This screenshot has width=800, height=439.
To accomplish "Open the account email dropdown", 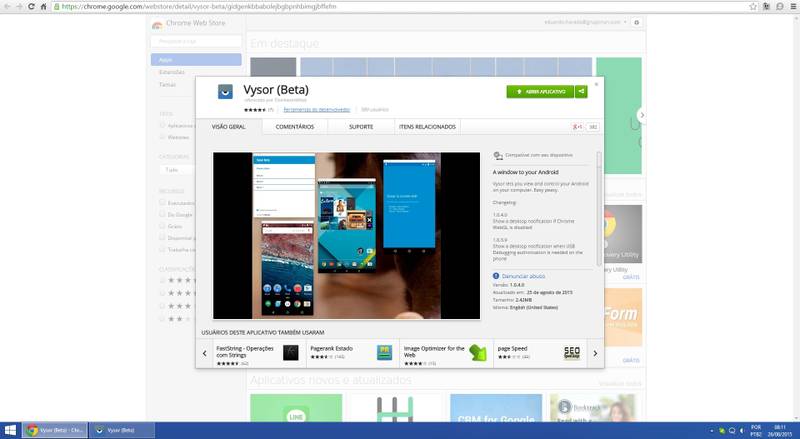I will pos(585,22).
